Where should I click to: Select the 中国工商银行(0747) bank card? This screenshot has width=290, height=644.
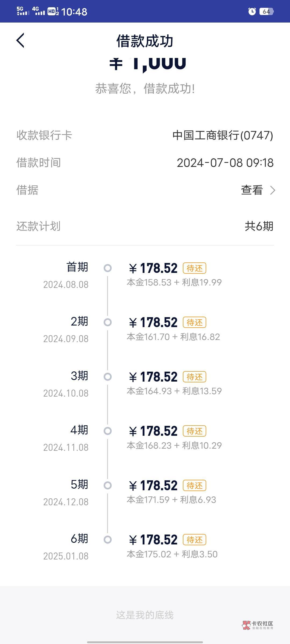click(223, 135)
